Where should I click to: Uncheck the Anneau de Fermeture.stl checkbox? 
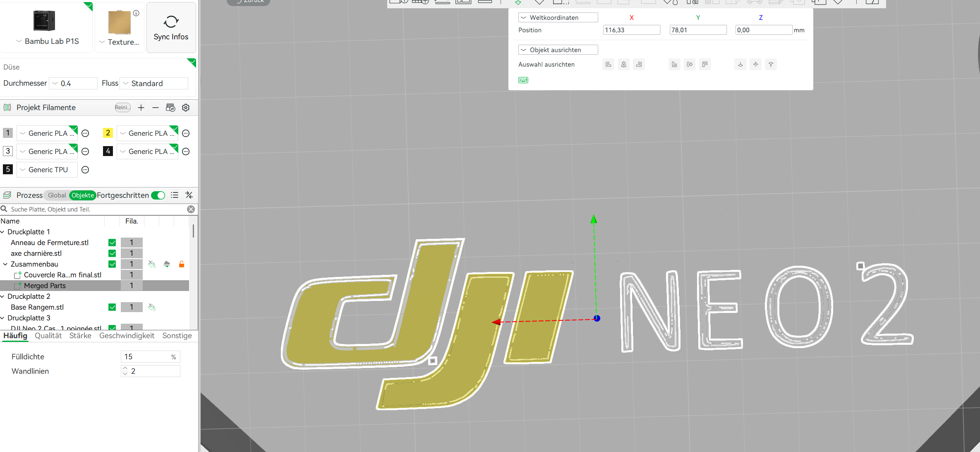tap(112, 242)
